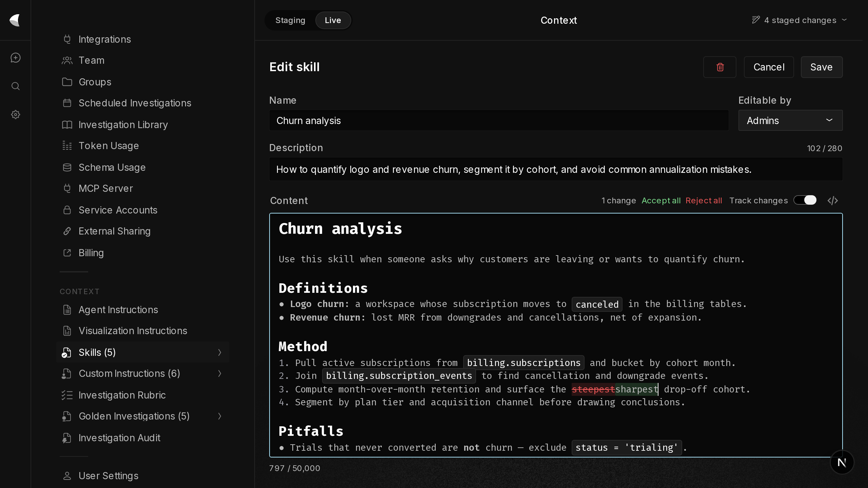Switch to the Live tab
The width and height of the screenshot is (868, 488).
pyautogui.click(x=333, y=20)
